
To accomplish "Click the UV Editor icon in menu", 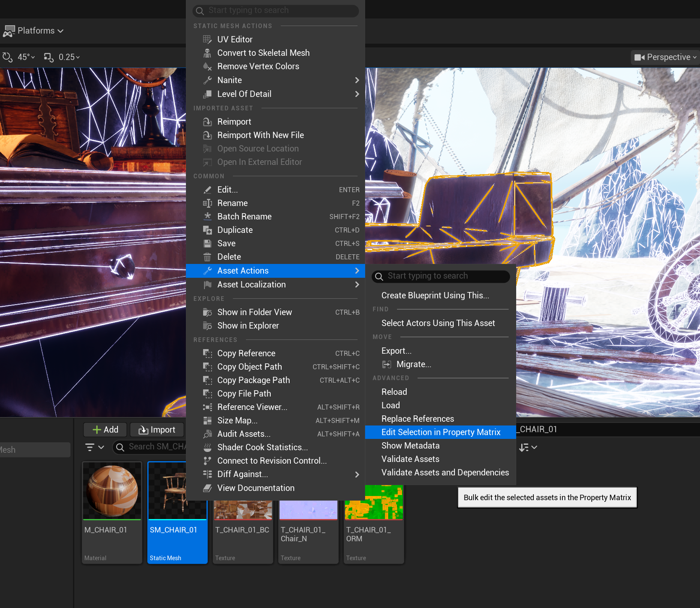I will coord(207,39).
